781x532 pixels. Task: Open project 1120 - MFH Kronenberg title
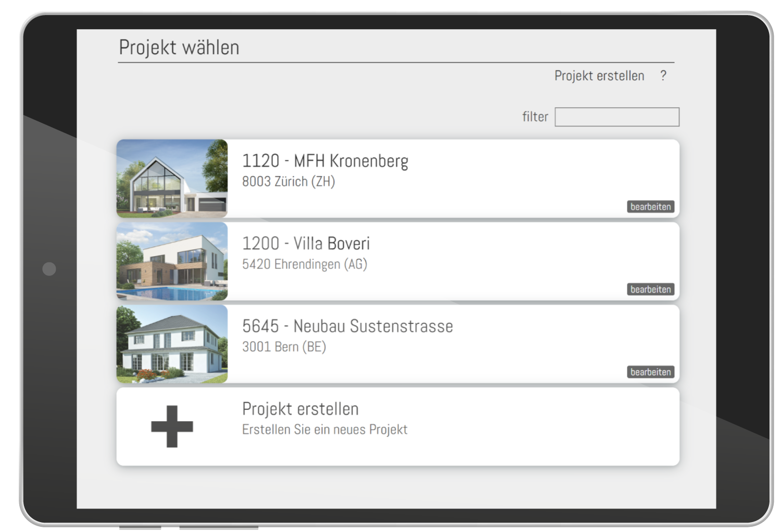(x=325, y=161)
